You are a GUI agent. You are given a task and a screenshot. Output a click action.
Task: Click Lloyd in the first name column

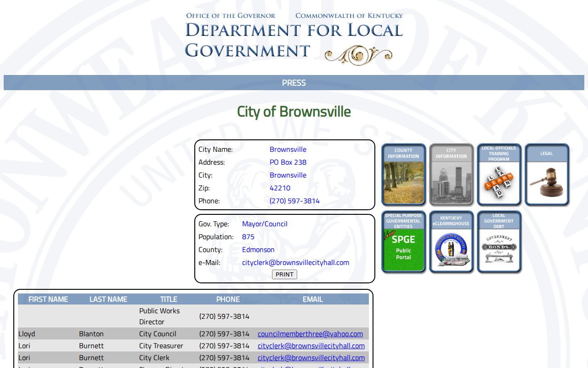[x=27, y=334]
